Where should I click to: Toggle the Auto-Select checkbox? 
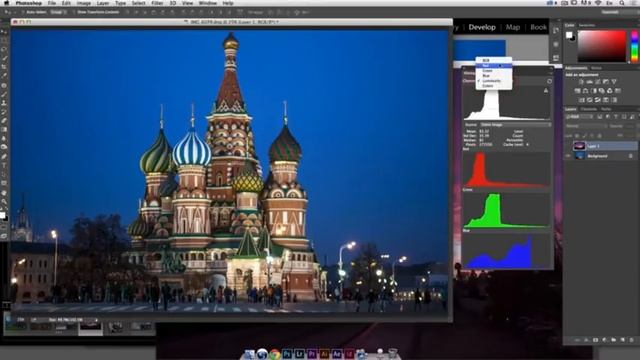coord(24,12)
